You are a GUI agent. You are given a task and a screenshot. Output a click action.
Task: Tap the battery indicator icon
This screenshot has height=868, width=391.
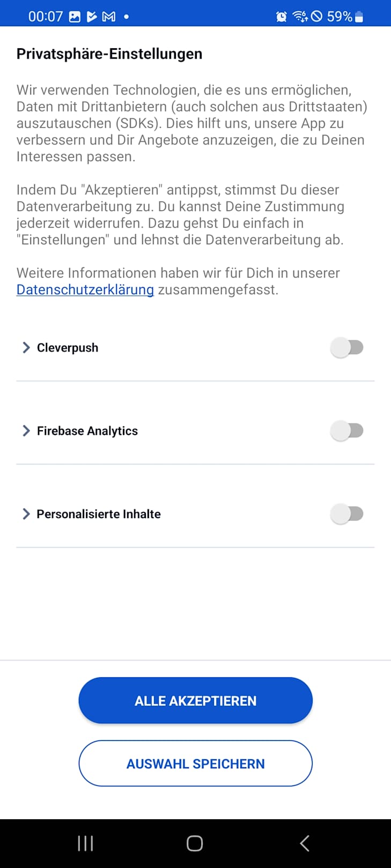click(x=359, y=17)
